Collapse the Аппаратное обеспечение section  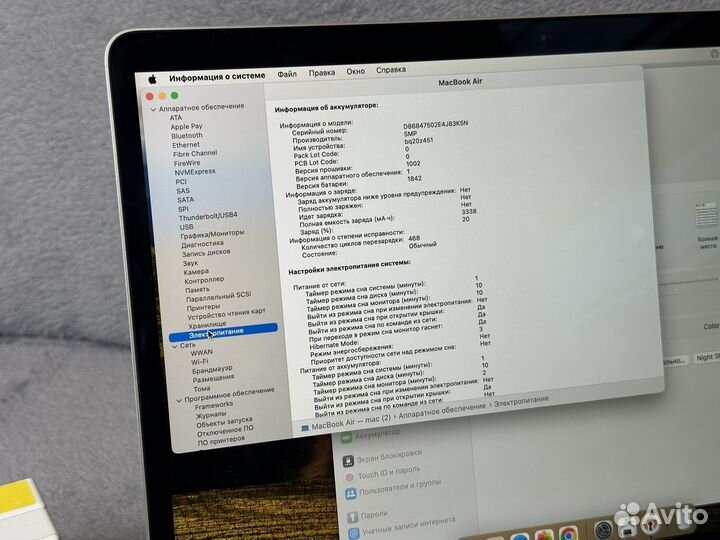[153, 110]
